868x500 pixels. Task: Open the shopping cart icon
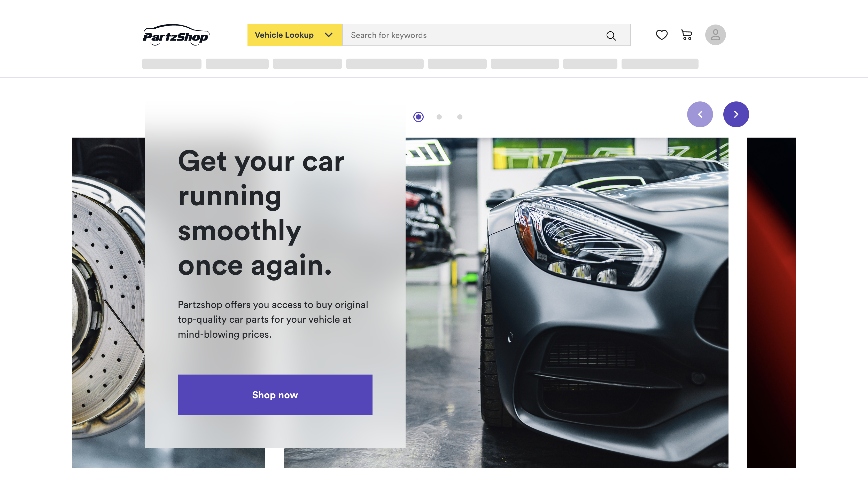tap(686, 35)
